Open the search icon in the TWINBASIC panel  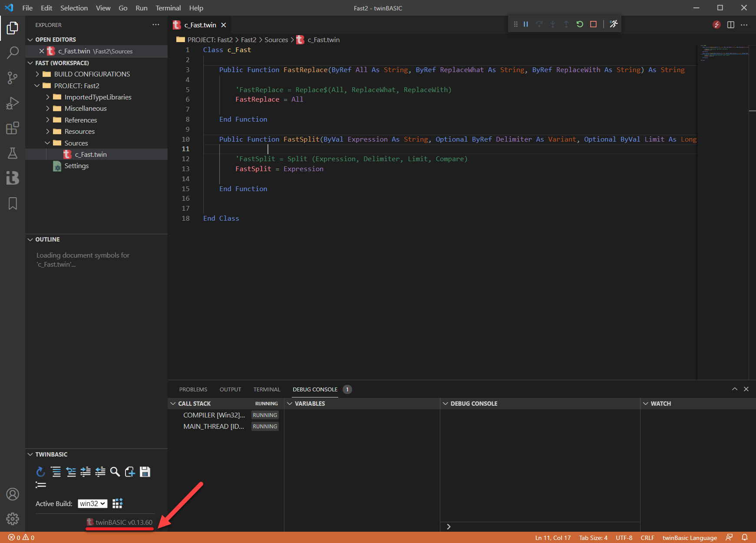[115, 472]
